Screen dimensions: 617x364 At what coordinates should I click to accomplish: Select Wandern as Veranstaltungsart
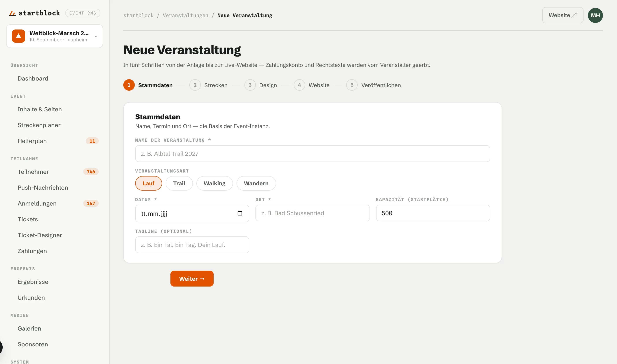coord(256,183)
